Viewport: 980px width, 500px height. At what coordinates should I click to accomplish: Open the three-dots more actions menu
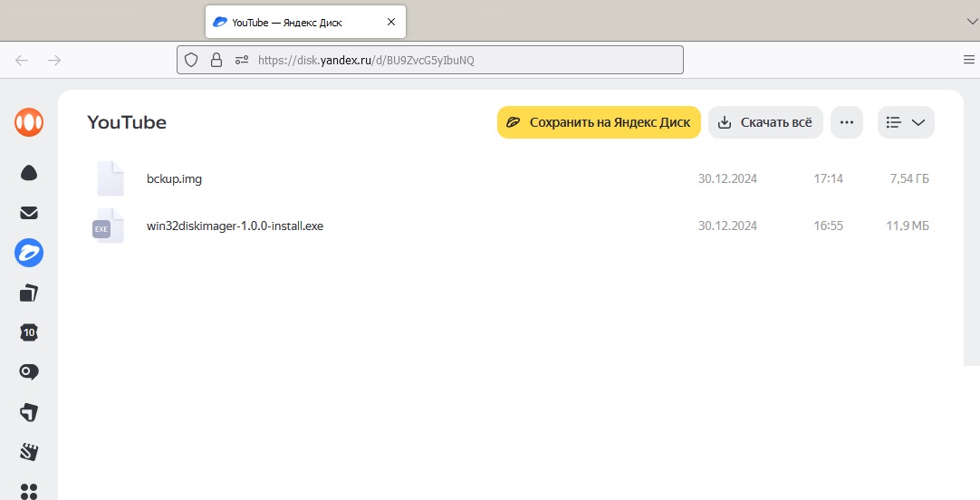[847, 122]
